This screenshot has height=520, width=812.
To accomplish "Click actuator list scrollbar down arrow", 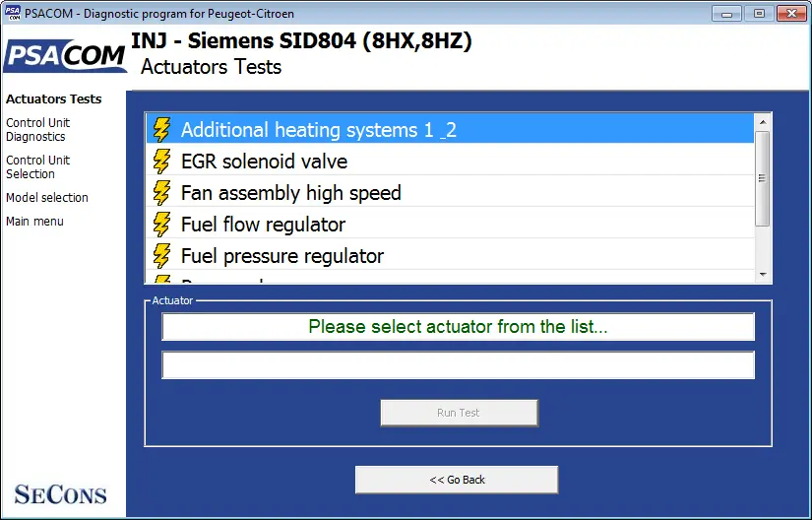I will 762,275.
